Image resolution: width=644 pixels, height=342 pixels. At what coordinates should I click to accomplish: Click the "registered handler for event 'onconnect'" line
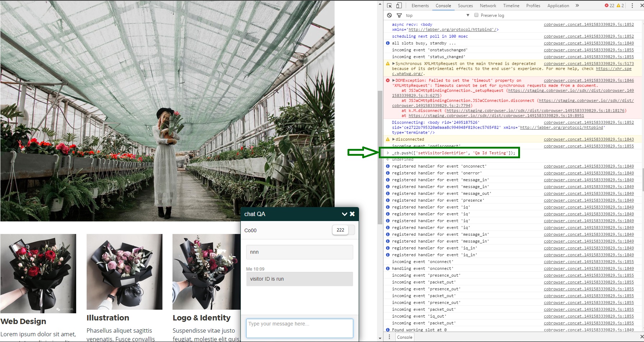(x=439, y=166)
